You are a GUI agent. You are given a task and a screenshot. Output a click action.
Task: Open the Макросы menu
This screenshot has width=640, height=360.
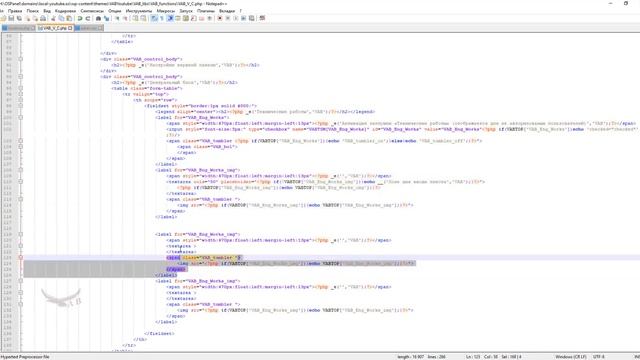(166, 11)
